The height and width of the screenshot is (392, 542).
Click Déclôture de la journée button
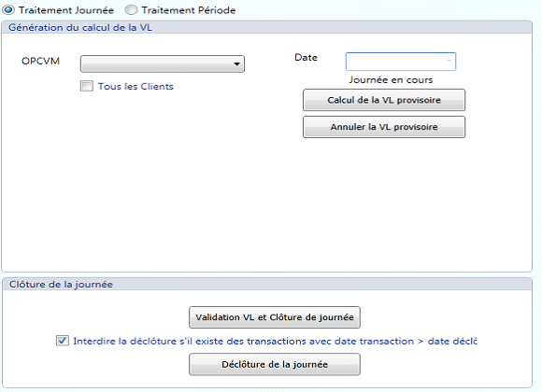[x=275, y=364]
